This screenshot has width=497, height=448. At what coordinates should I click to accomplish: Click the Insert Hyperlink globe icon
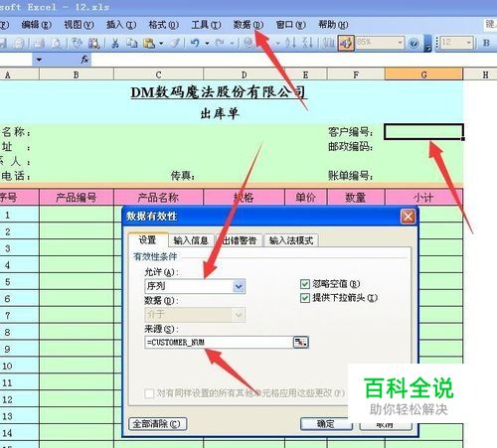coord(248,43)
